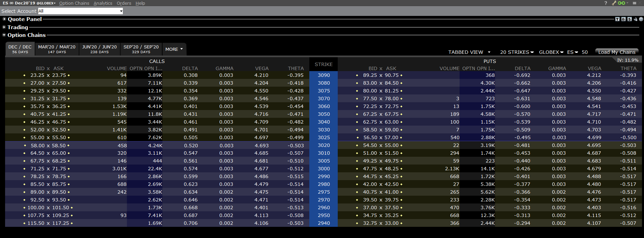This screenshot has width=644, height=238.
Task: Toggle the B panel button
Action: [623, 19]
